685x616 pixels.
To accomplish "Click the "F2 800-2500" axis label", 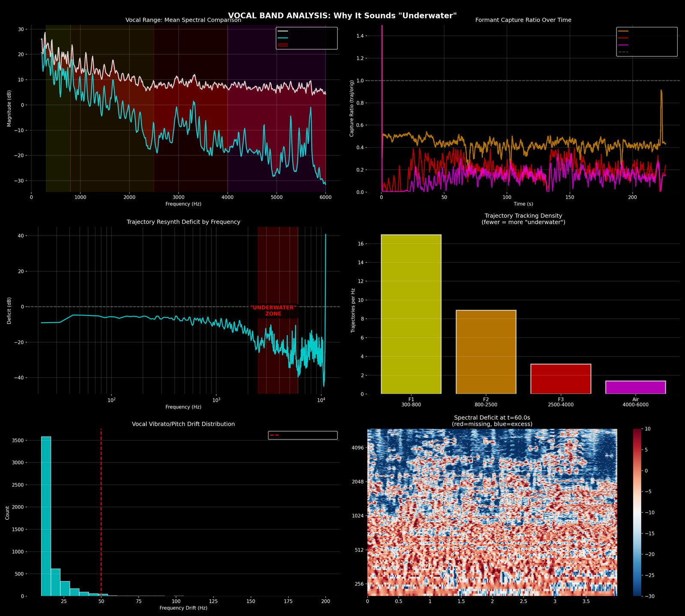I will pos(486,402).
